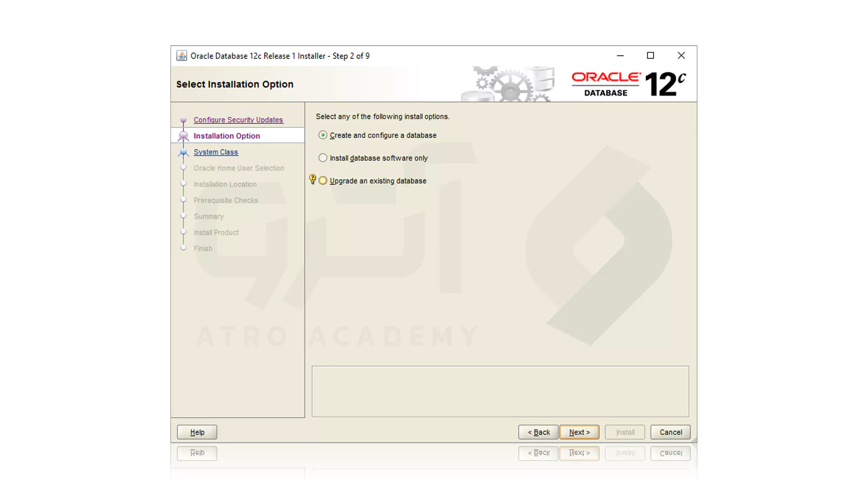Click the help bulb beside Upgrade option
868x488 pixels.
point(312,180)
